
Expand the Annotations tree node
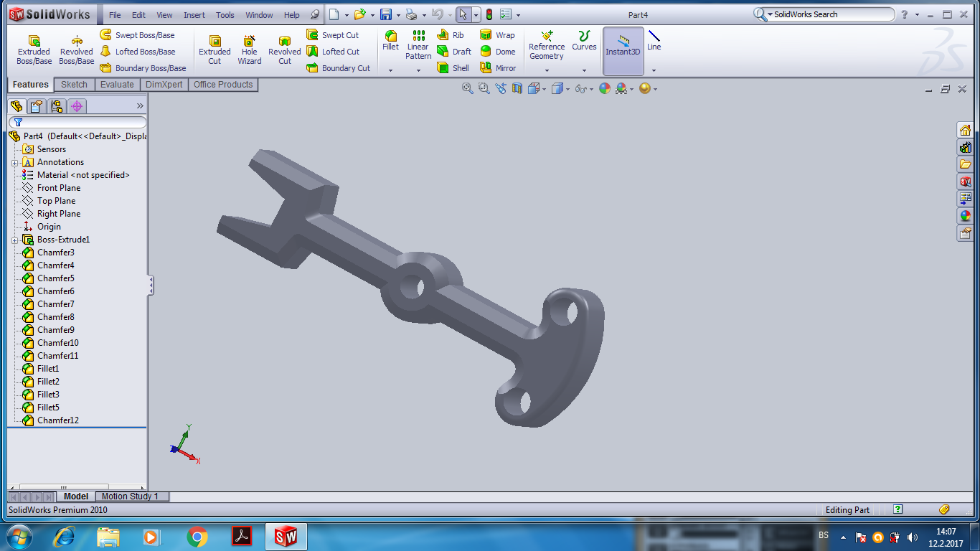[x=14, y=163]
